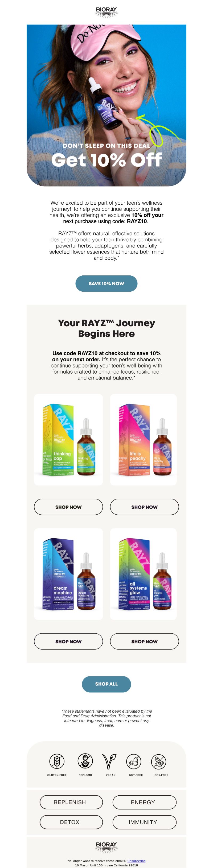Shop now for thinking cap
Screen dimensions: 213x868
click(68, 507)
